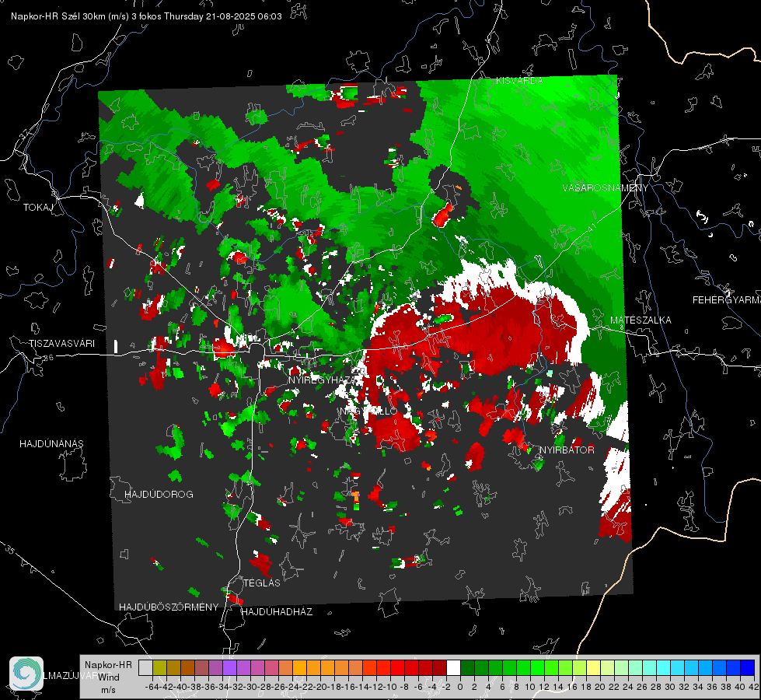Click the Wind label in the legend

(108, 677)
